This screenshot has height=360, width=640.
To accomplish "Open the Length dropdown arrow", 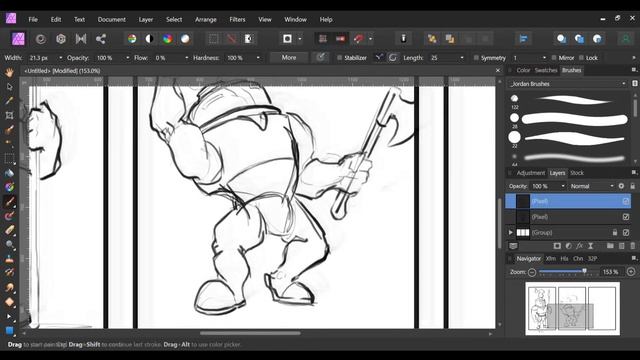I will (x=462, y=58).
